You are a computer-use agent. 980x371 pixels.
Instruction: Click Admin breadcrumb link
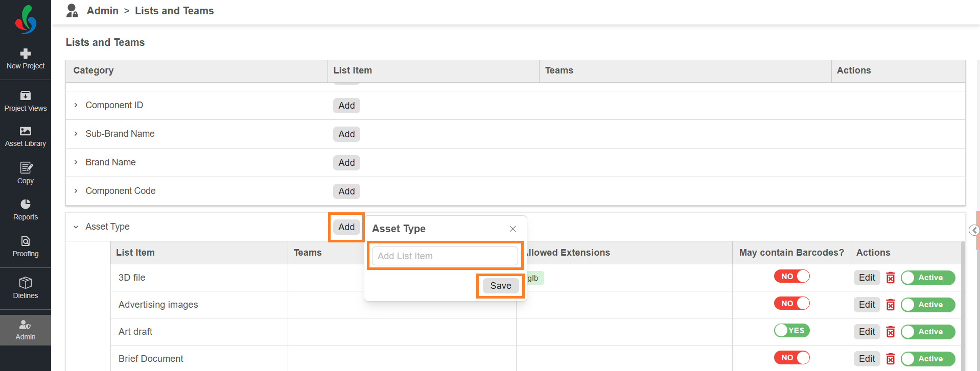[103, 11]
